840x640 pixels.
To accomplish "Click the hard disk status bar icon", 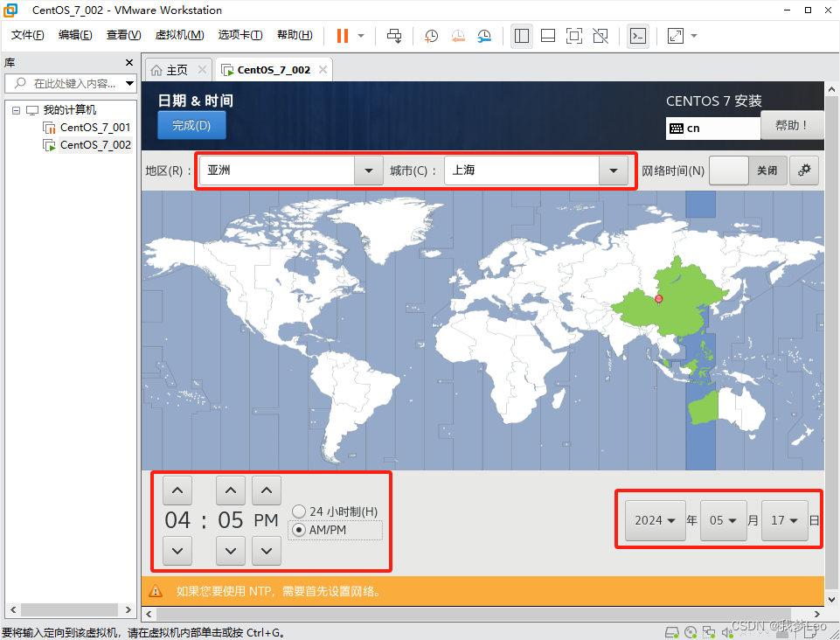I will coord(672,632).
